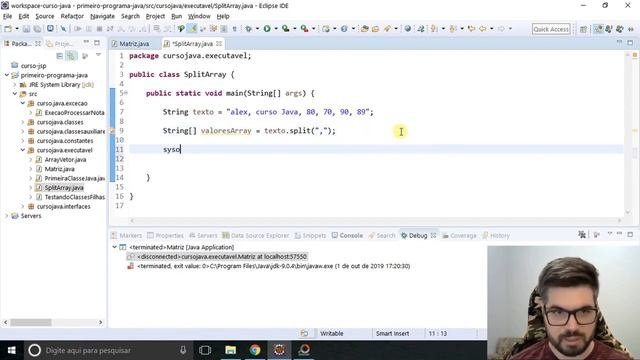Click the Back navigation arrow icon
This screenshot has height=360, width=640.
(x=482, y=29)
